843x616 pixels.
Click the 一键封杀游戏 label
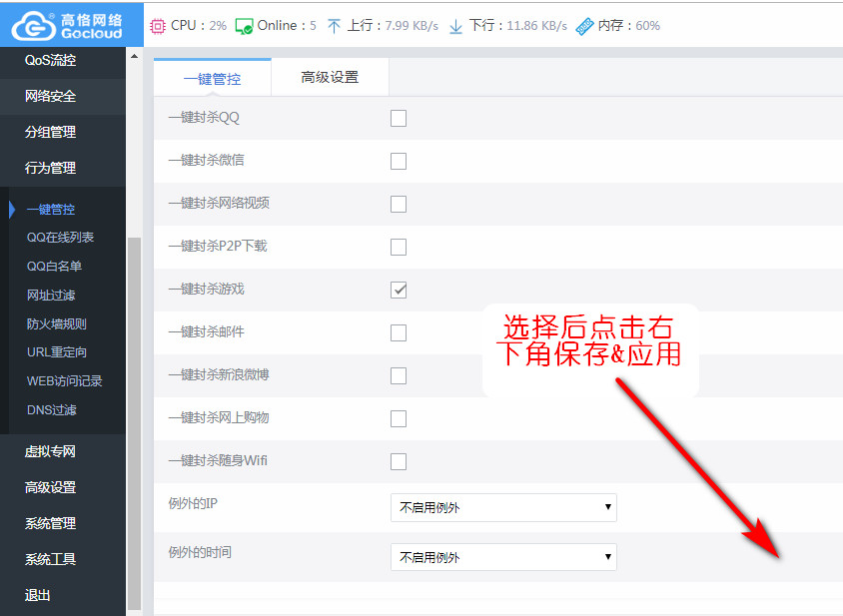207,290
